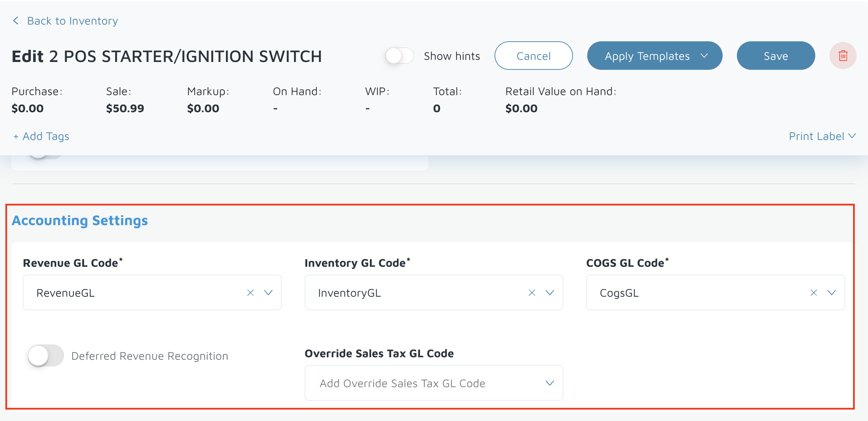
Task: Enable Deferred Revenue Recognition toggle
Action: [46, 355]
